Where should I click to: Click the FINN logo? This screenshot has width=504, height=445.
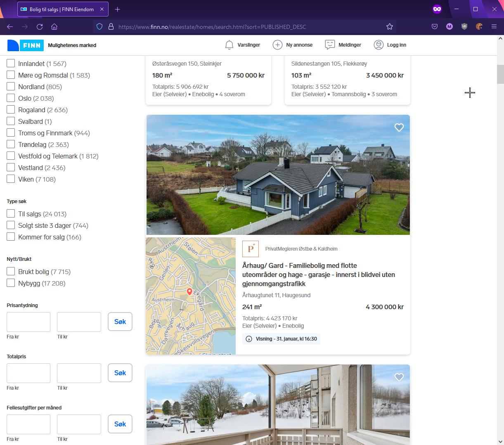pos(26,45)
